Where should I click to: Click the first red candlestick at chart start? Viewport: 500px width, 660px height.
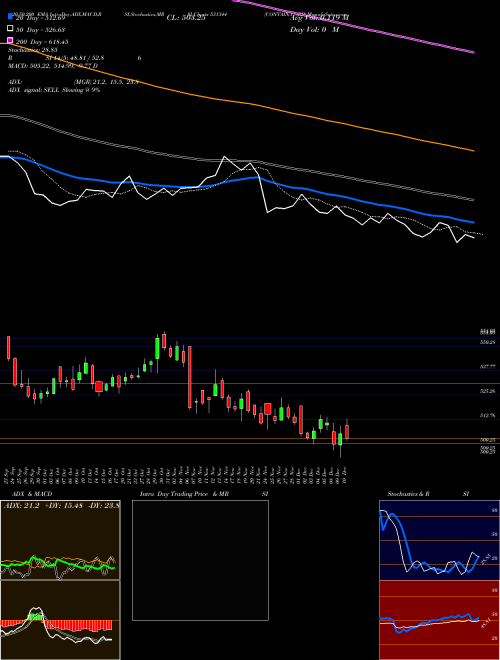[8, 348]
